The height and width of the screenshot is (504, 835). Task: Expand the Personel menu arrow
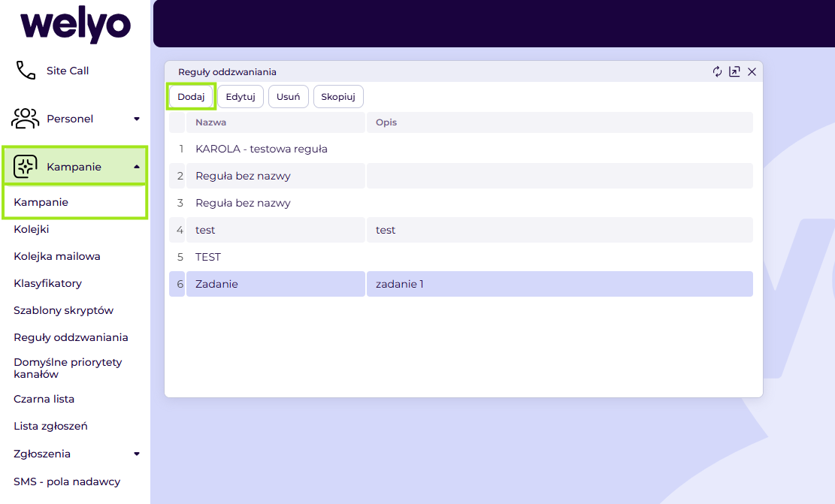pos(137,119)
